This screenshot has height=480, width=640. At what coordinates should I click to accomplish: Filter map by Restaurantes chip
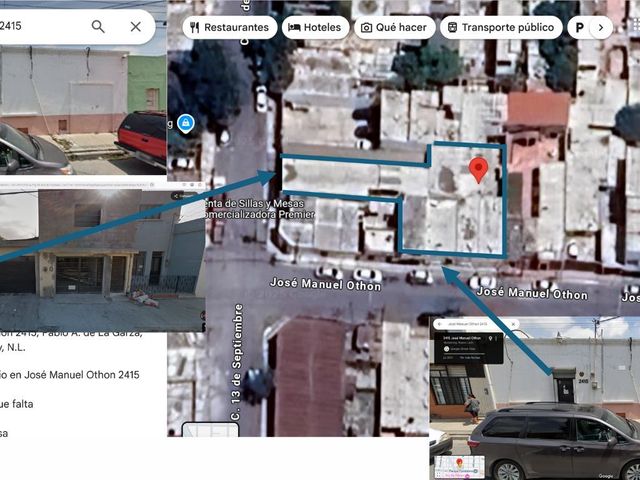click(230, 27)
